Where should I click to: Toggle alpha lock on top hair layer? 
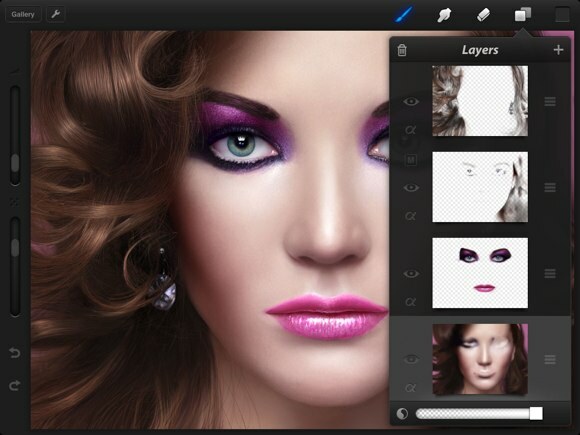point(411,130)
